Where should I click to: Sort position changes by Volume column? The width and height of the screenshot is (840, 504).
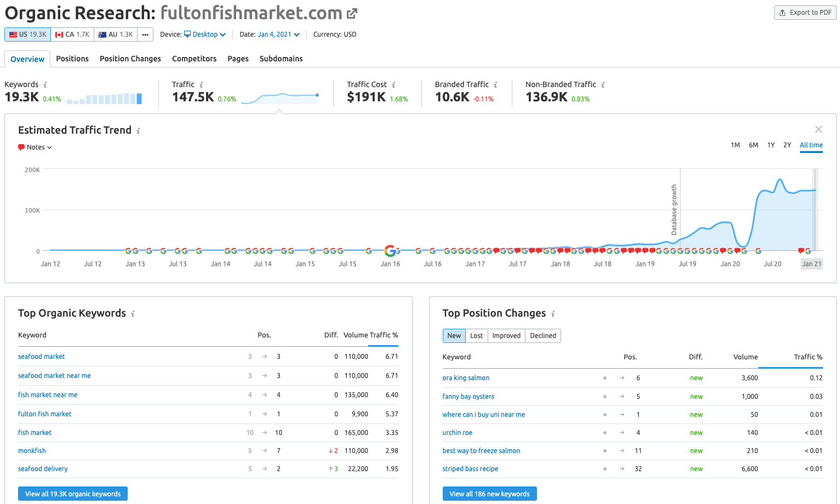pos(745,357)
